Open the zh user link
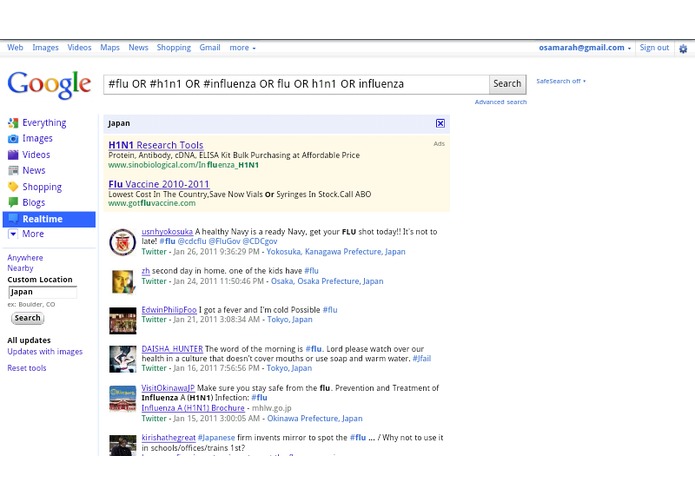Image resolution: width=695 pixels, height=494 pixels. tap(145, 271)
